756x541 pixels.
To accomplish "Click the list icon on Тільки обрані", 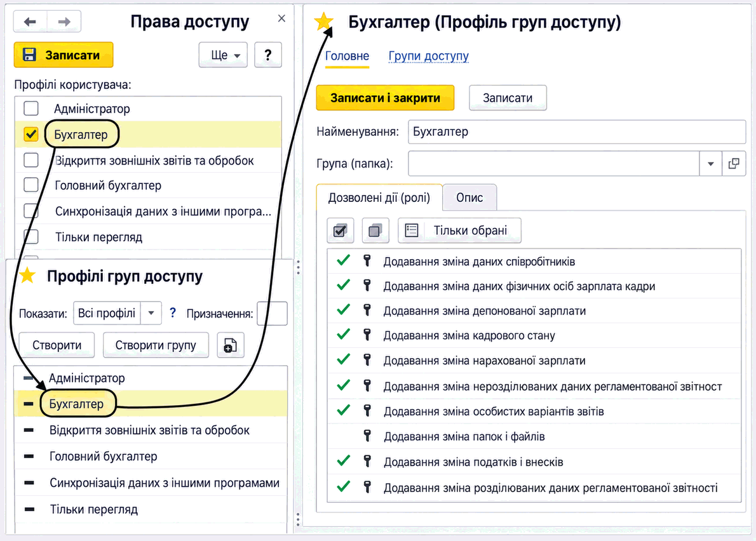I will click(x=411, y=230).
